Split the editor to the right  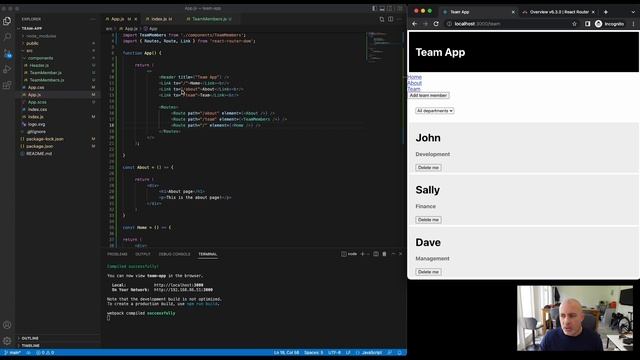[391, 19]
